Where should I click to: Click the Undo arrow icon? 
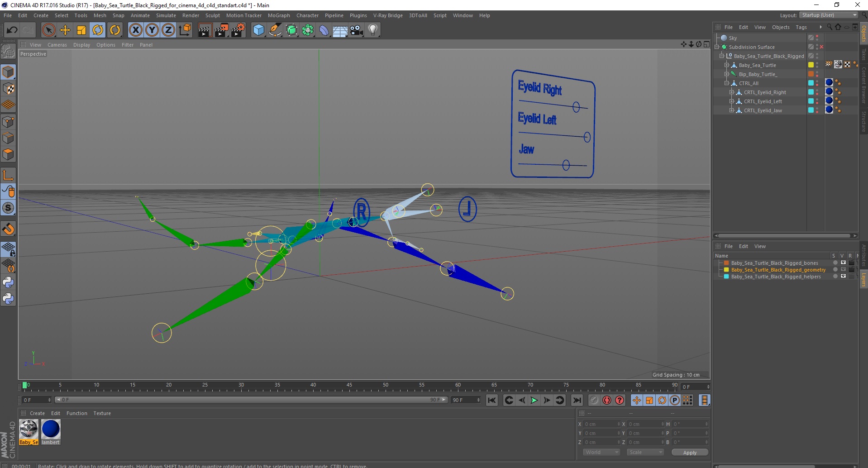[12, 30]
